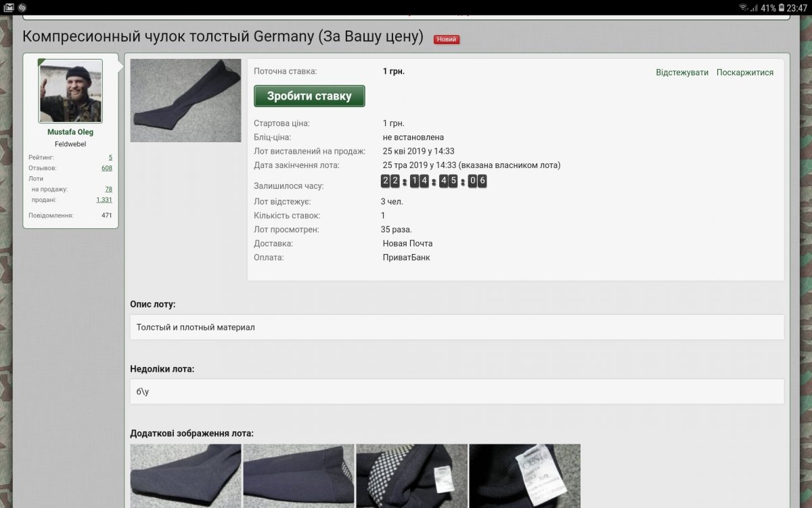Tap the battery indicator icon

pos(780,7)
